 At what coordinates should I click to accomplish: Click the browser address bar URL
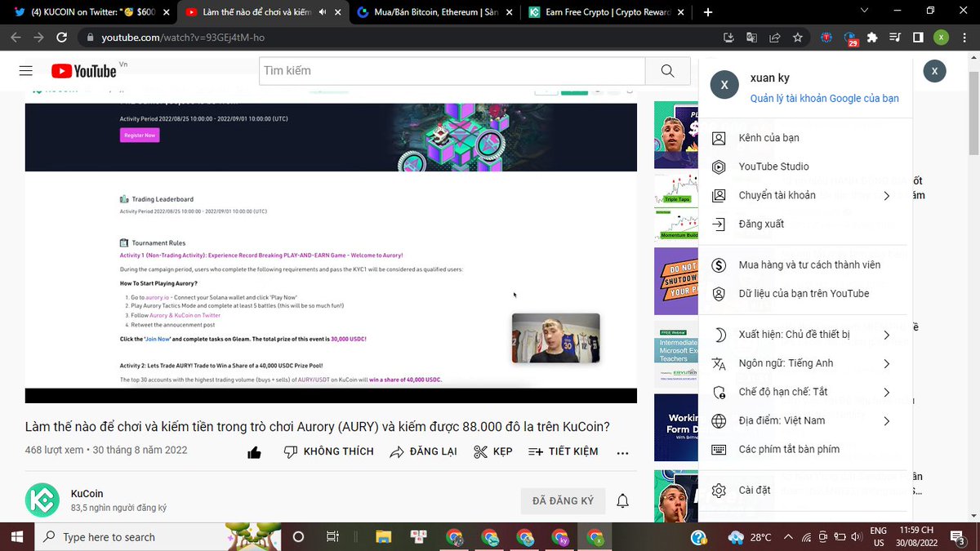(x=183, y=38)
